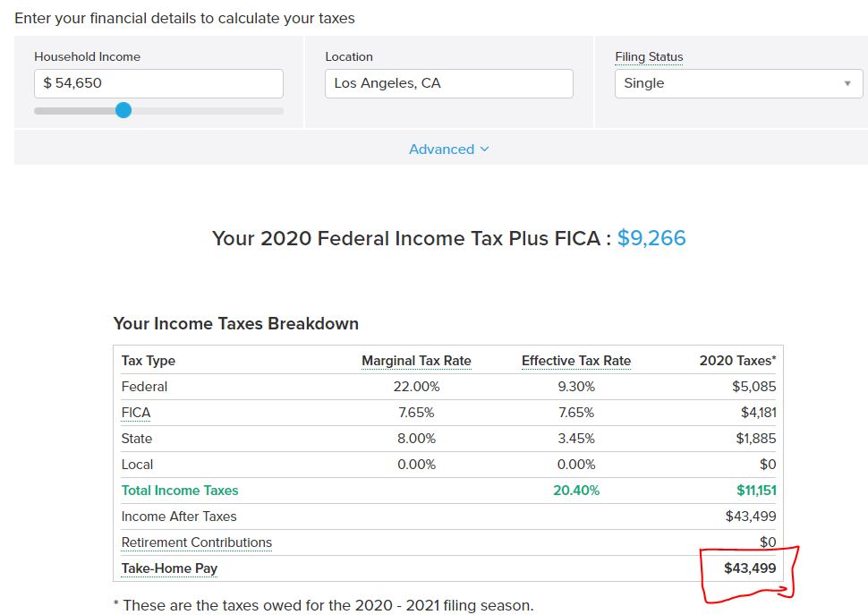The image size is (868, 615).
Task: Click the State row tax amount $1,885
Action: point(755,439)
